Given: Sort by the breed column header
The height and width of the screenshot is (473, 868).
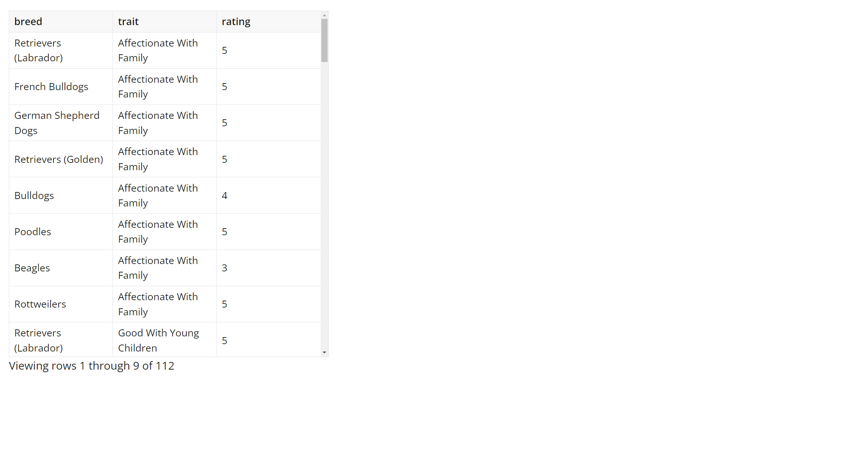Looking at the screenshot, I should 28,21.
